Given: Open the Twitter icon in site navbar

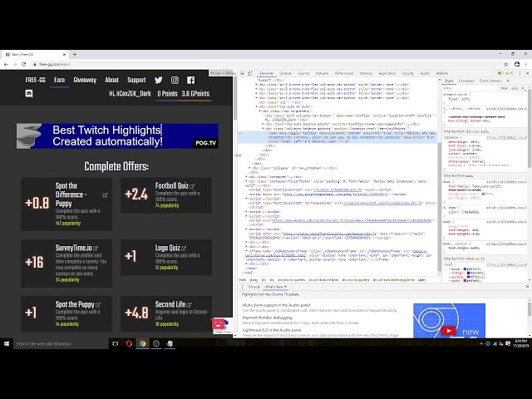Looking at the screenshot, I should pyautogui.click(x=159, y=80).
